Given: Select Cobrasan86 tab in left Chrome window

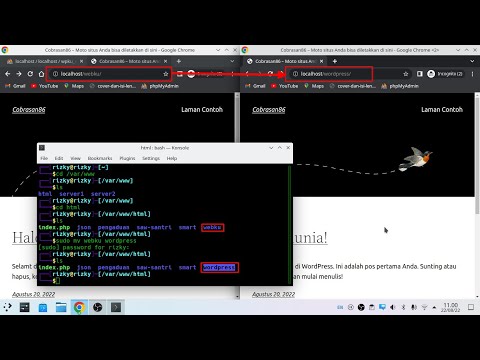Looking at the screenshot, I should coord(128,61).
